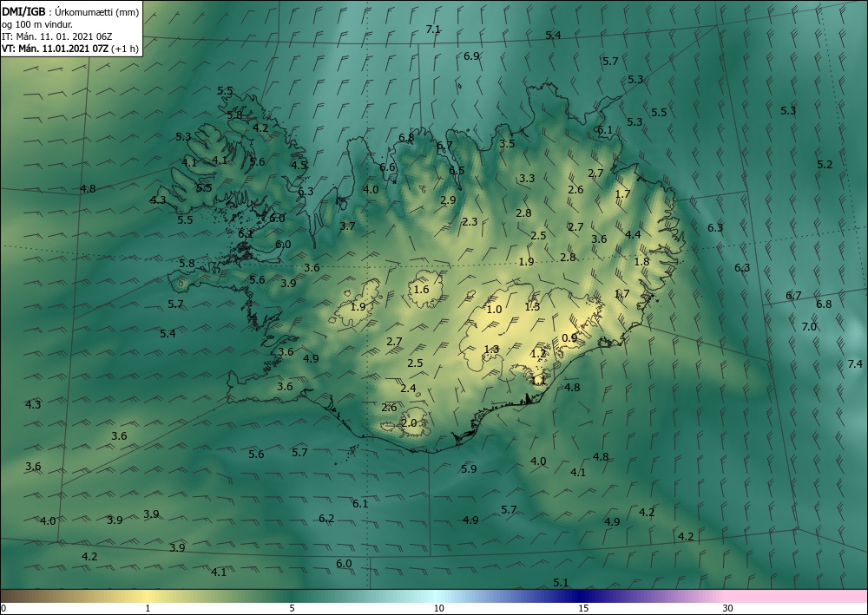The height and width of the screenshot is (615, 868).
Task: Click the "6.6" value on the northern peninsula
Action: click(x=387, y=167)
